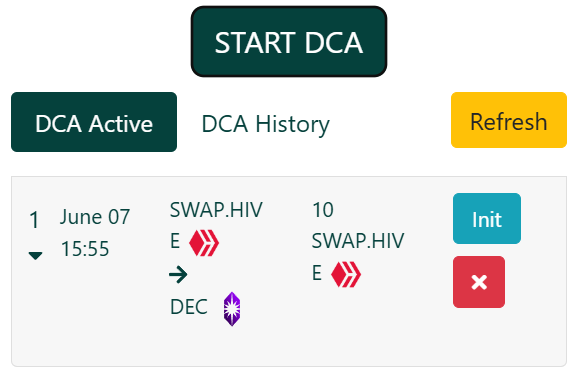
Task: Click the letter E beside the amount Hive logo
Action: coord(317,274)
